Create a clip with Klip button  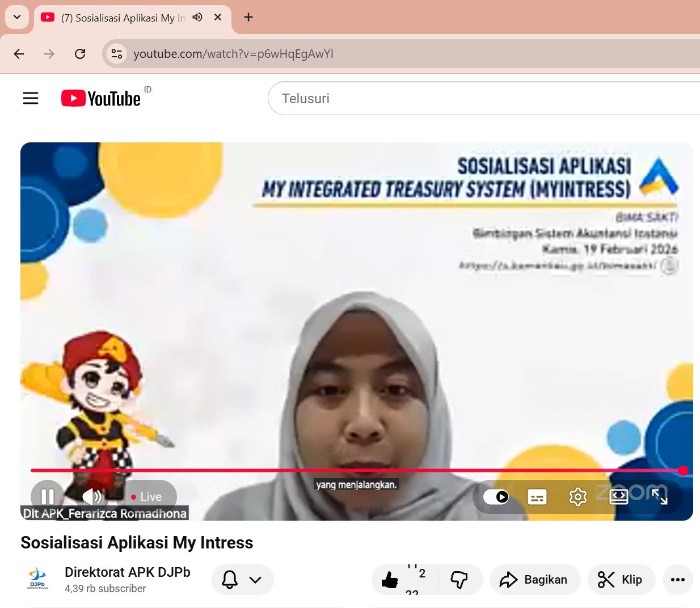coord(621,580)
